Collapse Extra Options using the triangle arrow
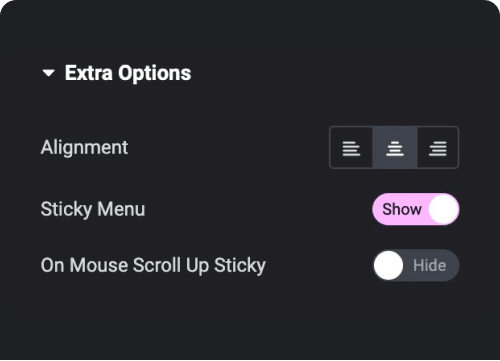Viewport: 500px width, 361px height. coord(49,73)
